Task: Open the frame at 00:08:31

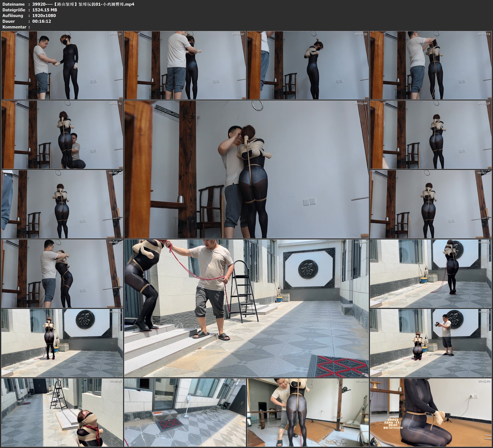Action: (x=62, y=274)
